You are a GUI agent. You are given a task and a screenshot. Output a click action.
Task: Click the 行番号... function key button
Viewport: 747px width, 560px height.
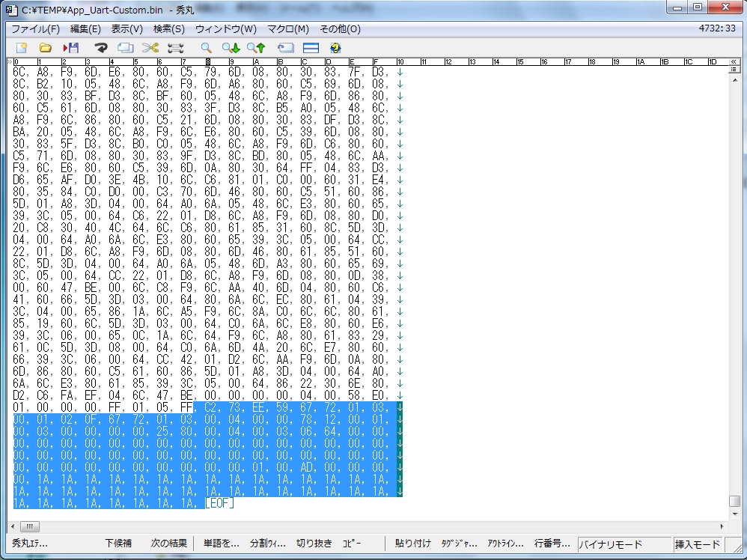552,544
